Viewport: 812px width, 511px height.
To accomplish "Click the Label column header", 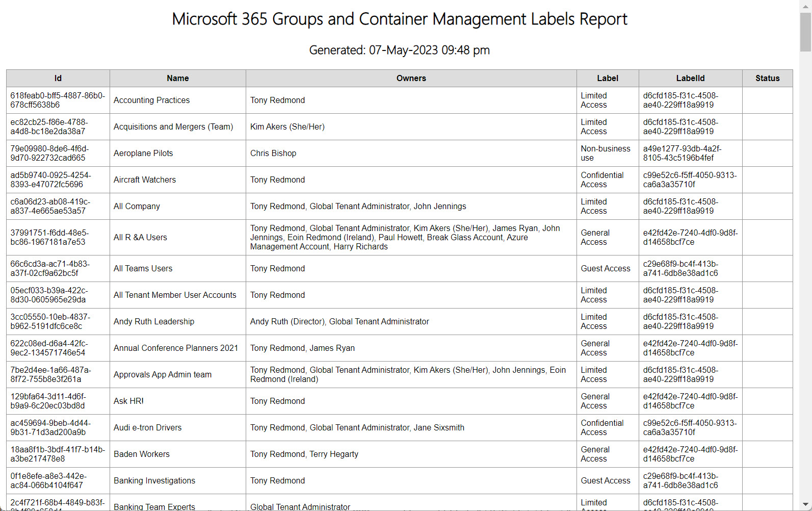I will coord(608,78).
